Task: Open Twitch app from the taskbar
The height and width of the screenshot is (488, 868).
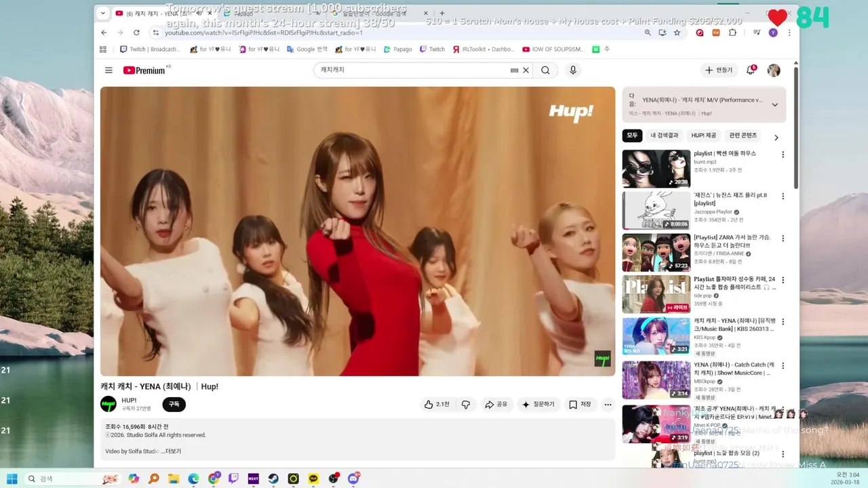Action: pyautogui.click(x=233, y=479)
